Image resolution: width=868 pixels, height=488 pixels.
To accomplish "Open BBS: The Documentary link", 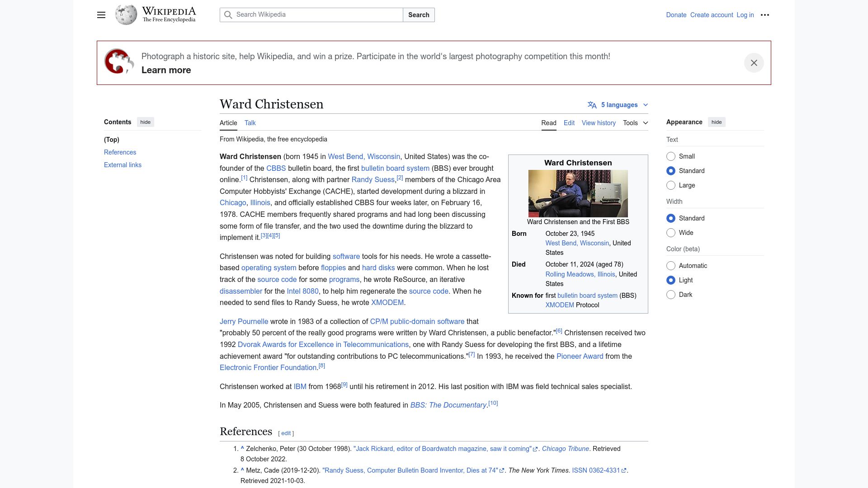I will point(448,405).
